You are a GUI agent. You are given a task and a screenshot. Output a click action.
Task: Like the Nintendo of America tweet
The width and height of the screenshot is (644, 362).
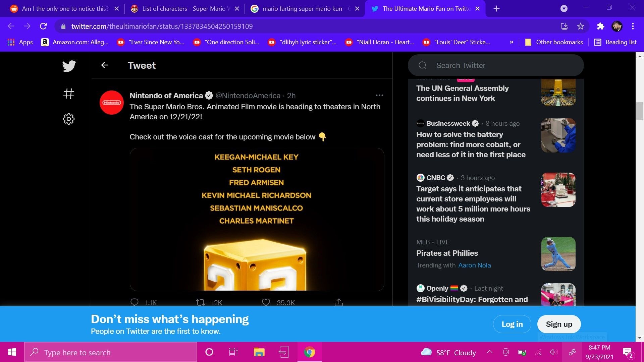266,302
